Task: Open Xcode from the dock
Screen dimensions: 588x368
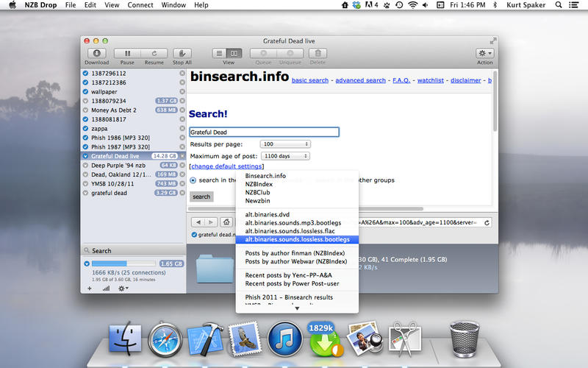Action: [205, 339]
